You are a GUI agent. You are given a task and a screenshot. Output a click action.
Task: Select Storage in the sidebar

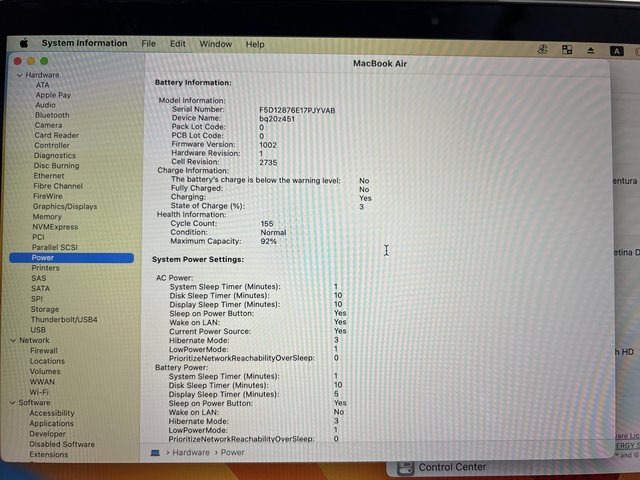tap(45, 309)
